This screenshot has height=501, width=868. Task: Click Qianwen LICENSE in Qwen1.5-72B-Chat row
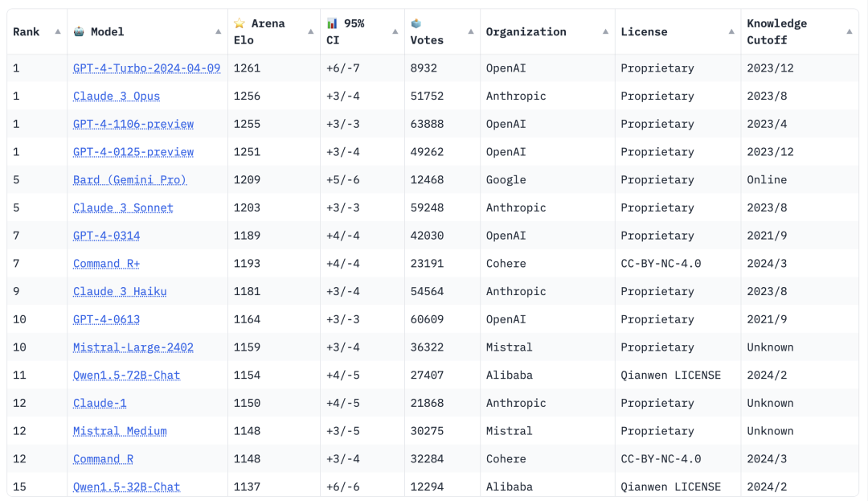coord(670,376)
